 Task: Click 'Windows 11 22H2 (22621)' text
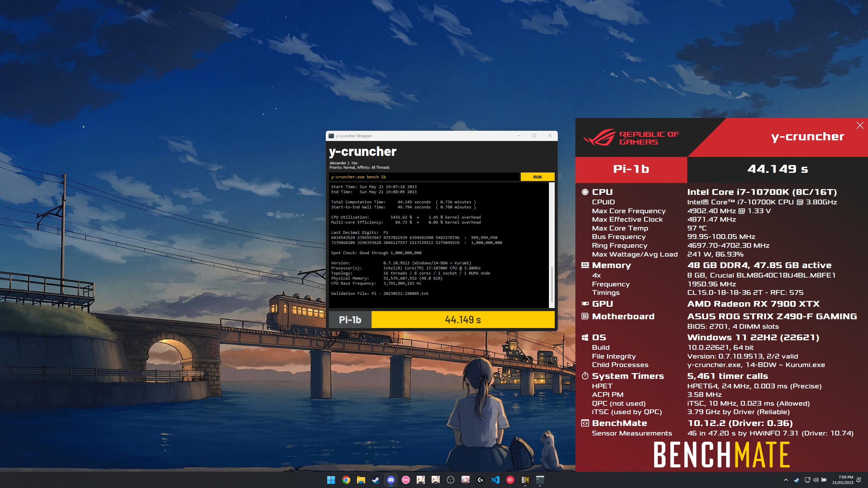pyautogui.click(x=753, y=338)
